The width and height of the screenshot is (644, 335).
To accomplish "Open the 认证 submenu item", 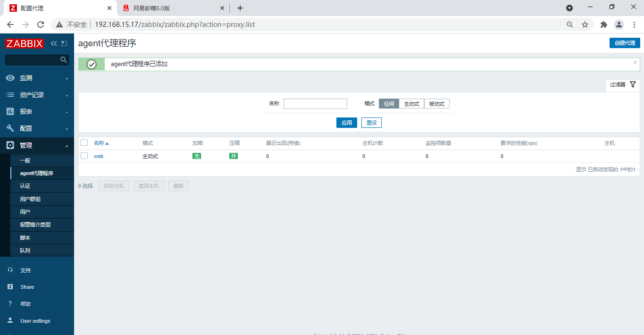I will tap(42, 186).
